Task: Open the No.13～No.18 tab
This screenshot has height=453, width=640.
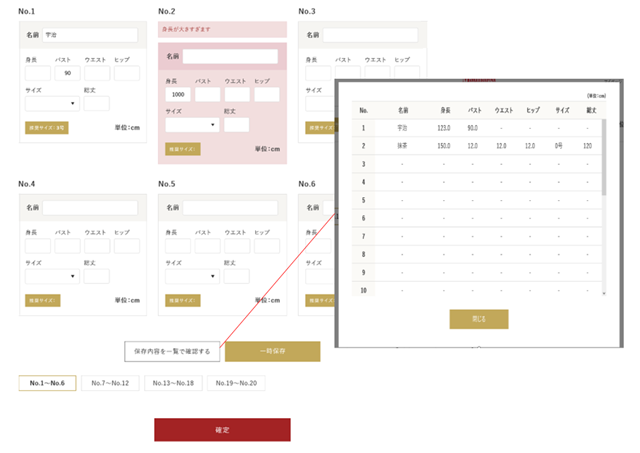Action: [172, 383]
